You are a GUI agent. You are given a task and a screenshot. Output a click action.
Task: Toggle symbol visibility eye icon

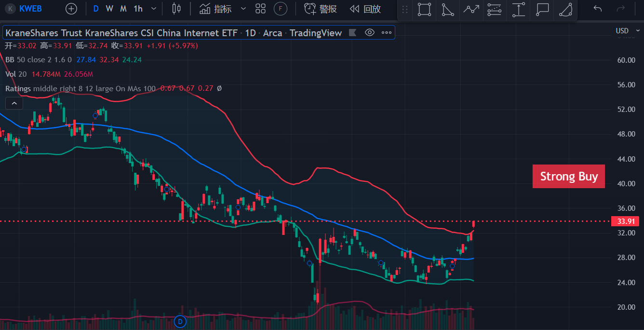pyautogui.click(x=370, y=33)
